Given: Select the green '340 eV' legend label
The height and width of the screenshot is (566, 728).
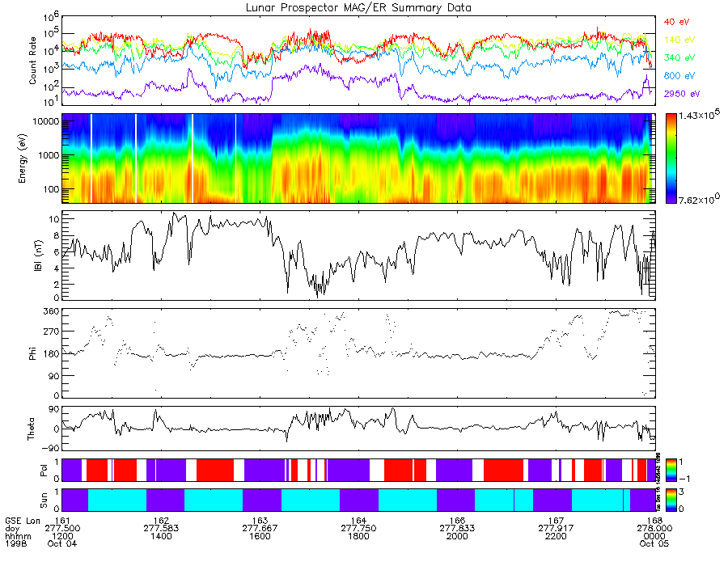Looking at the screenshot, I should pos(679,57).
